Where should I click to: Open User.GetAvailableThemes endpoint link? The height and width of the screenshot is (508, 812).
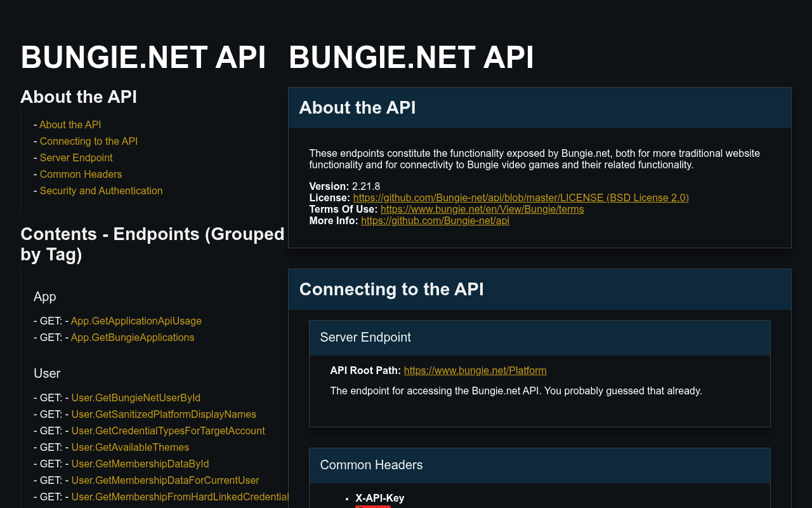coord(130,447)
